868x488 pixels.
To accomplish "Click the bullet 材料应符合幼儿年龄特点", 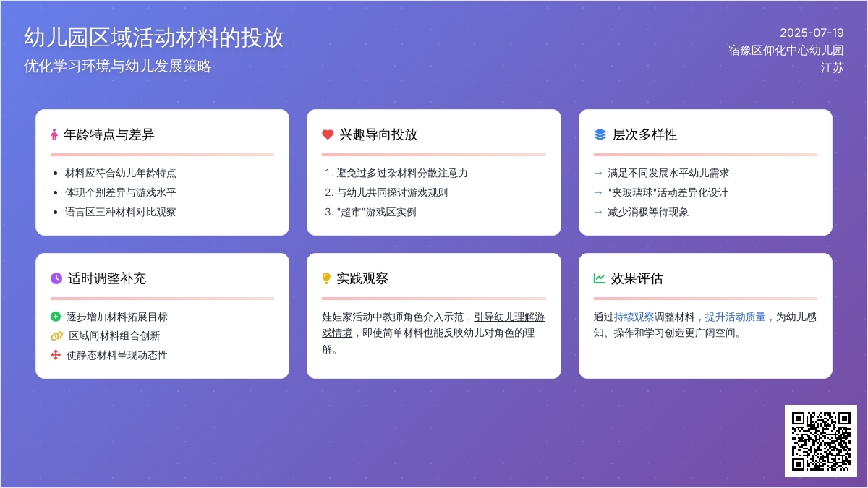I will click(121, 173).
